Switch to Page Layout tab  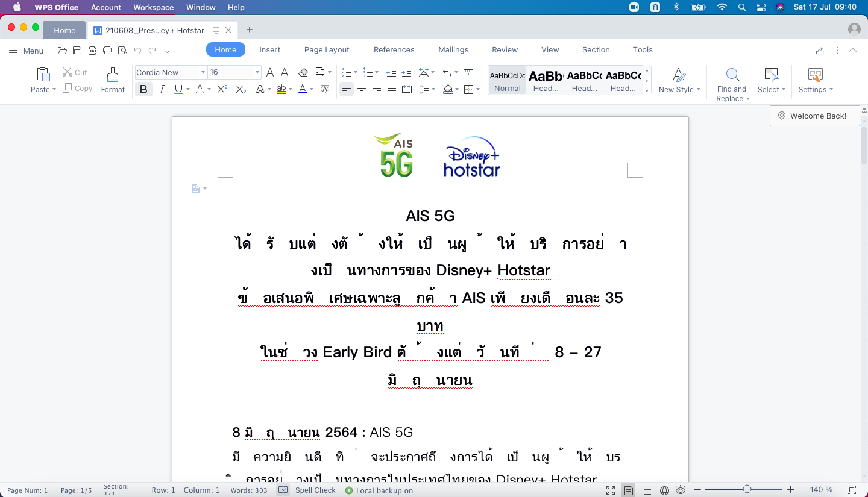[x=327, y=49]
